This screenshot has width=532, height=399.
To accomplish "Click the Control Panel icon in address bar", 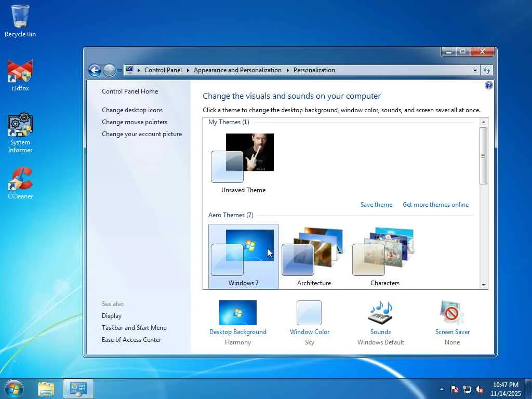I will [x=129, y=70].
